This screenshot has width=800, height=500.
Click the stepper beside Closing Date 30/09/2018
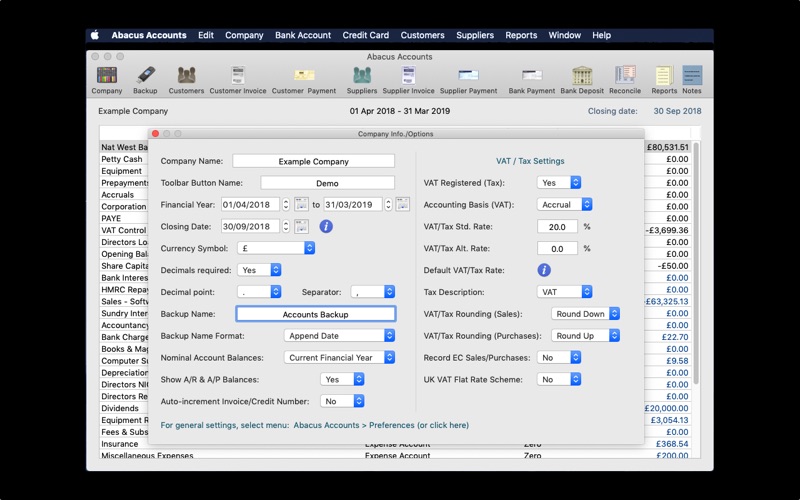[x=286, y=227]
